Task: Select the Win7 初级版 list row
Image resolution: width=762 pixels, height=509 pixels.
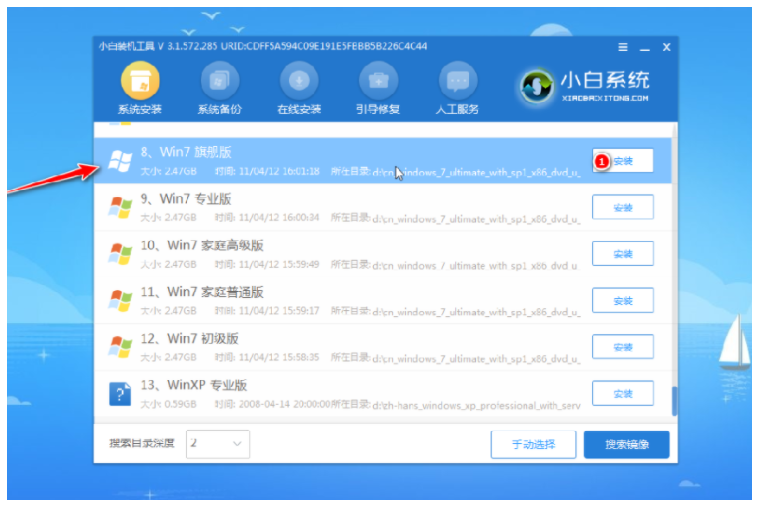Action: point(382,347)
